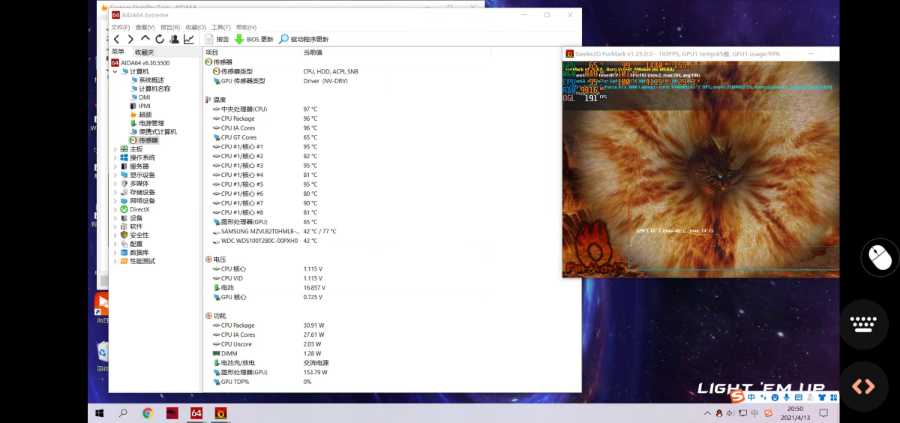900x423 pixels.
Task: Open Chrome from the taskbar
Action: tap(148, 413)
